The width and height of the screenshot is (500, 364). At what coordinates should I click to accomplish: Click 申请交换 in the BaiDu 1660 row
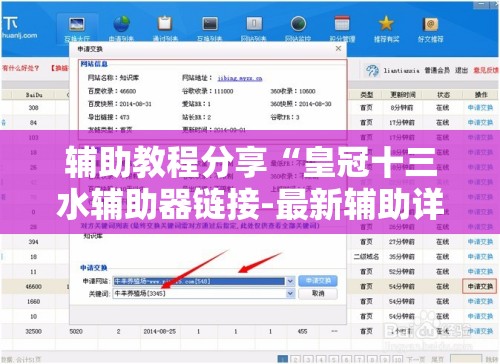480,301
